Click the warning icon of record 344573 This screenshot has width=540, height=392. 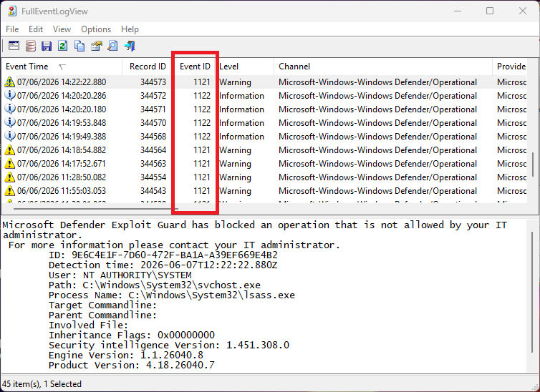click(9, 82)
